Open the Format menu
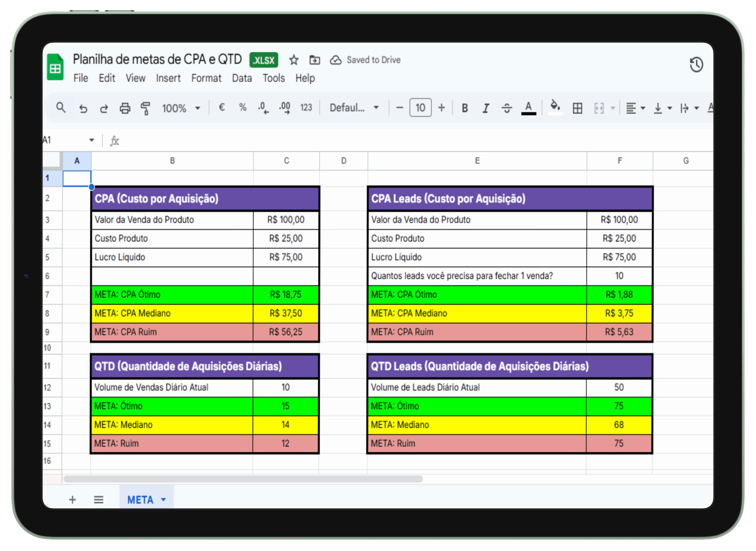The image size is (756, 551). 206,79
